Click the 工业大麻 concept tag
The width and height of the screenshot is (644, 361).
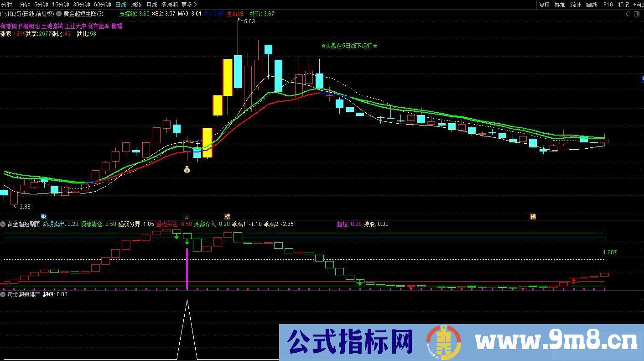pos(76,26)
